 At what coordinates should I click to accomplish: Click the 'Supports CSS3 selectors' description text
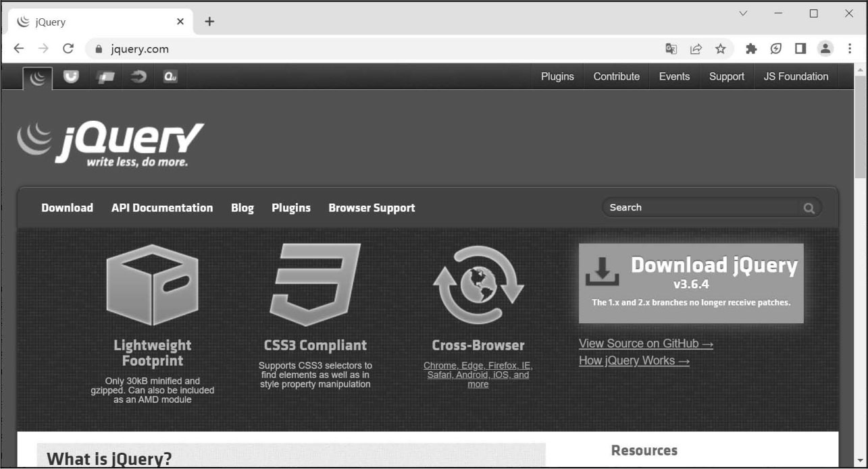(315, 375)
